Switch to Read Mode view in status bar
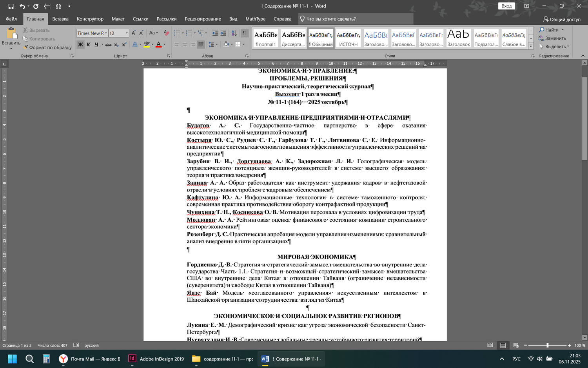Image resolution: width=588 pixels, height=368 pixels. (x=490, y=345)
